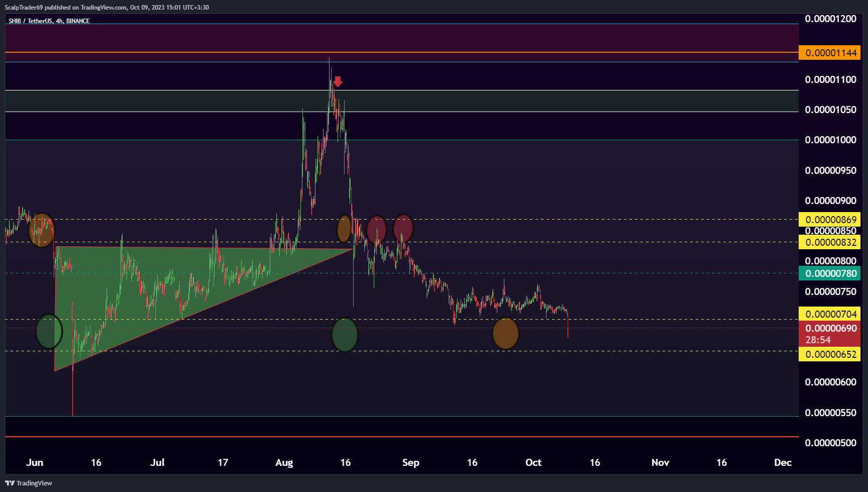
Task: Select the green ellipse below mid-August candles
Action: click(345, 335)
